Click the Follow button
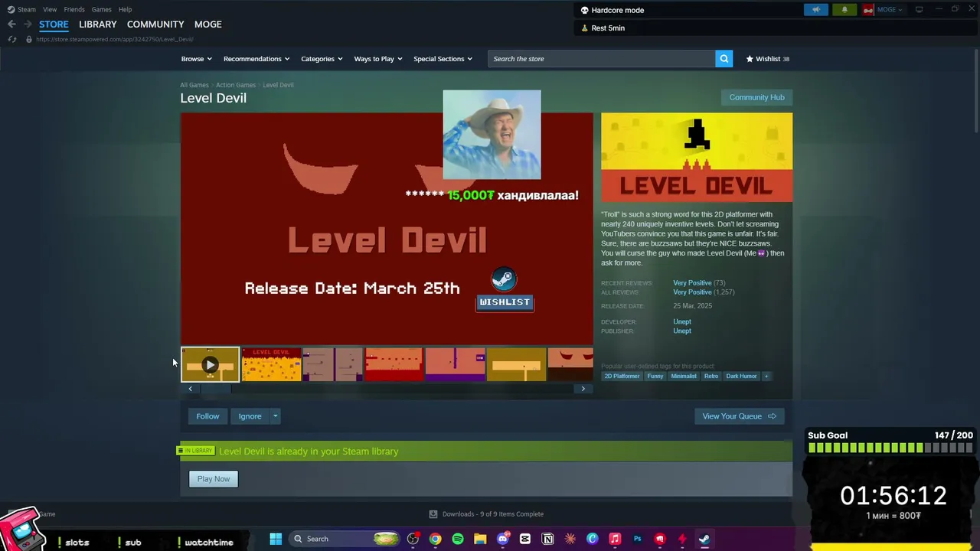 point(207,416)
